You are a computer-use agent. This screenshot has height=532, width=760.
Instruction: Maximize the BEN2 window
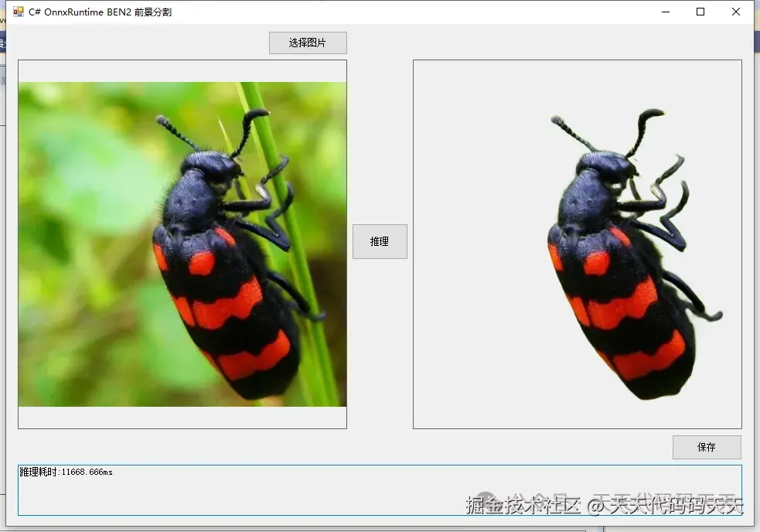point(700,12)
